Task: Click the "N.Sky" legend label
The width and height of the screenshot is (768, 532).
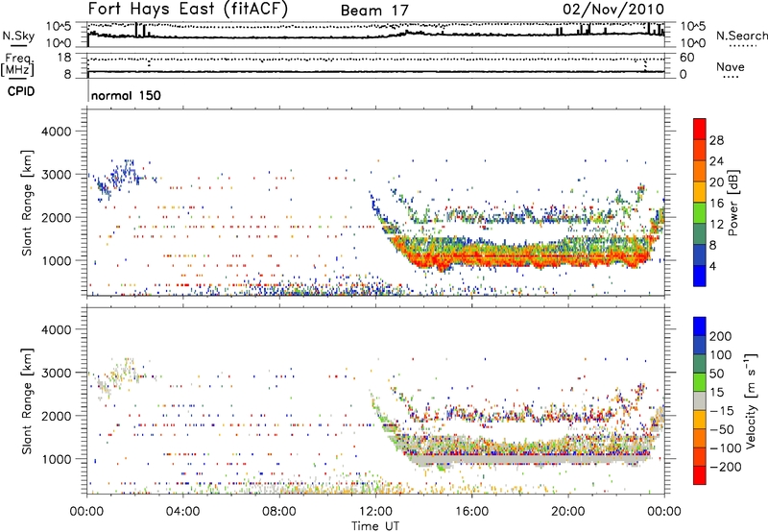Action: click(18, 36)
